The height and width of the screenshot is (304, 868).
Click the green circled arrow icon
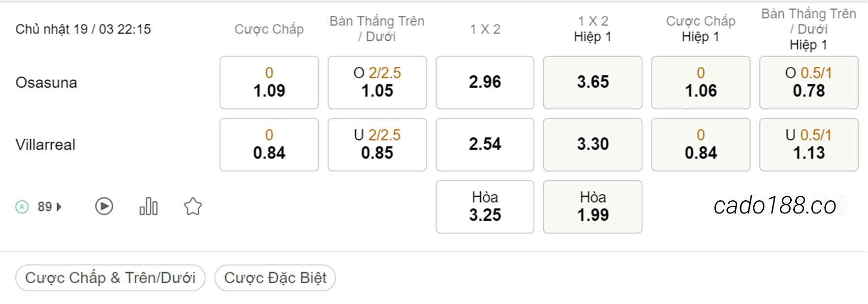[22, 207]
